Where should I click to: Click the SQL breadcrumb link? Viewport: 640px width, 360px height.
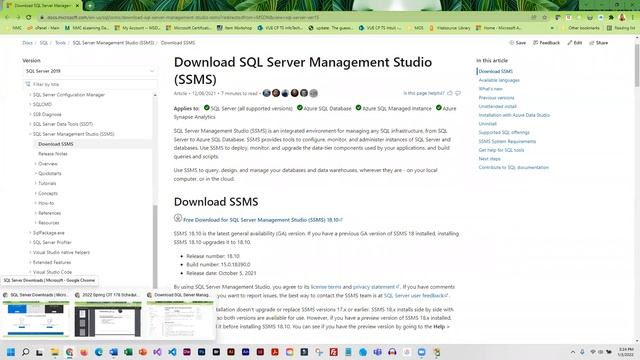point(44,43)
